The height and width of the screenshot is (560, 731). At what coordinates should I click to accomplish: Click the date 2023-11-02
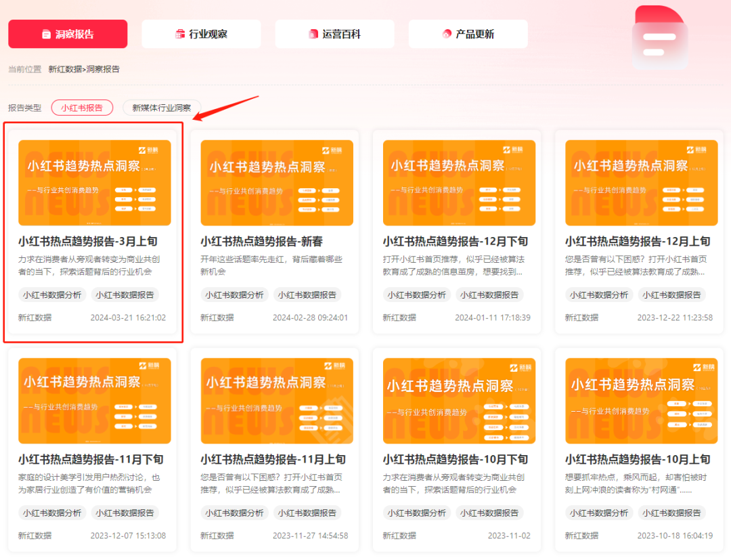(x=509, y=536)
